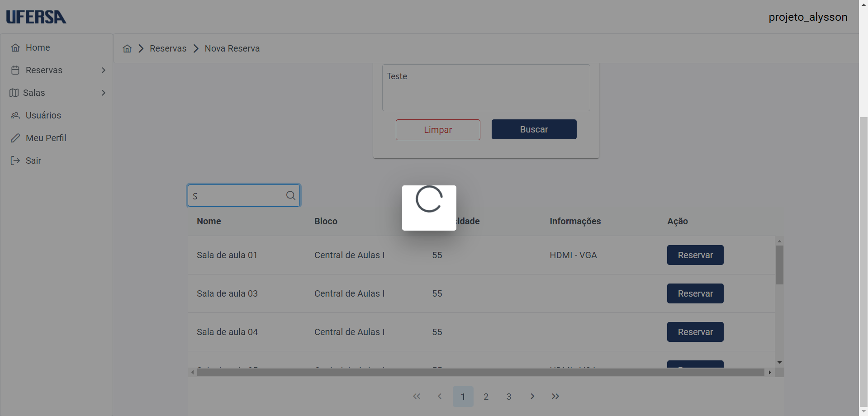Image resolution: width=868 pixels, height=416 pixels.
Task: Click capacity 55 in Sala de aula 03 row
Action: 437,293
